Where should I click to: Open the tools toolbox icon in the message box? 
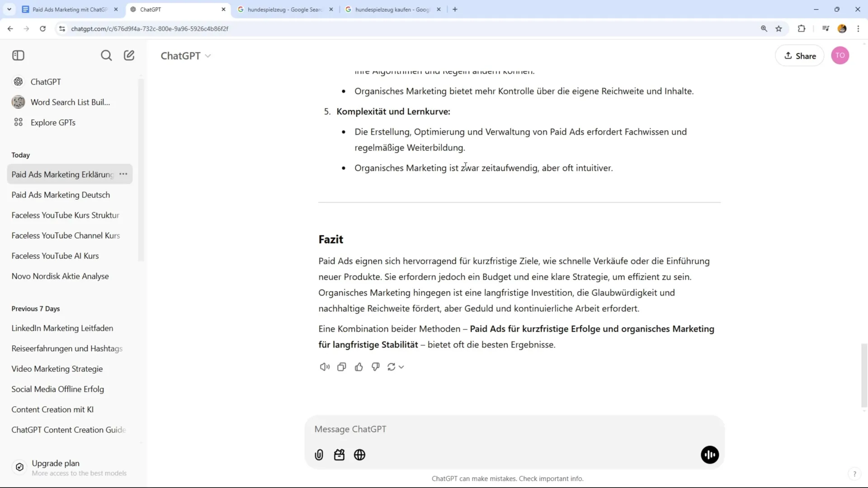point(340,455)
